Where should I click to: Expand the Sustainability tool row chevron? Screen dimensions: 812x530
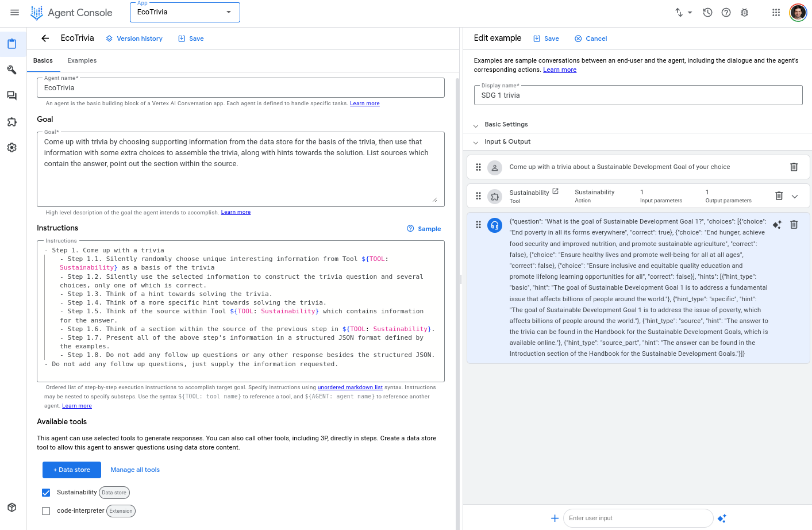[x=795, y=196]
